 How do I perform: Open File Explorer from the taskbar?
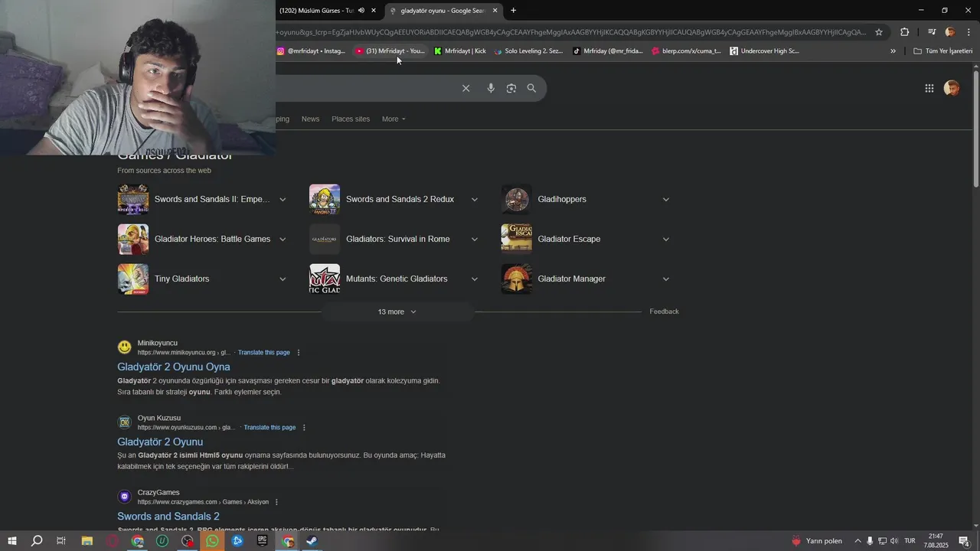pyautogui.click(x=87, y=541)
